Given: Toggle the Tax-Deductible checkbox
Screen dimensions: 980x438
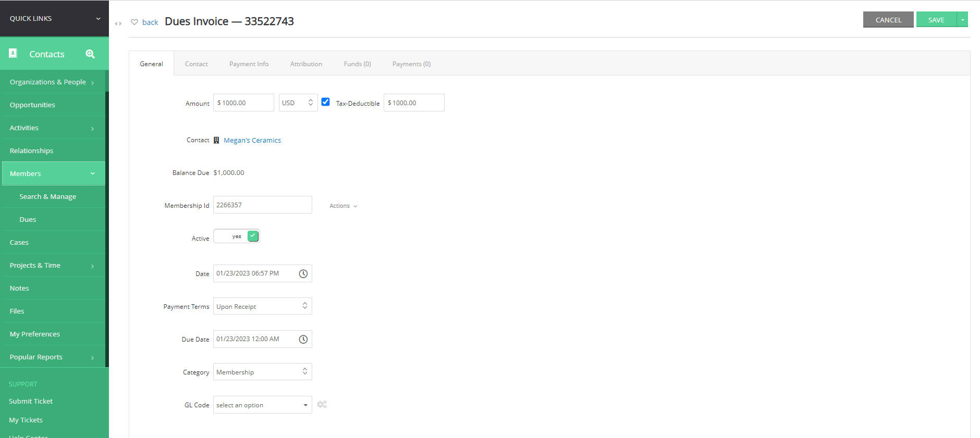Looking at the screenshot, I should 325,102.
